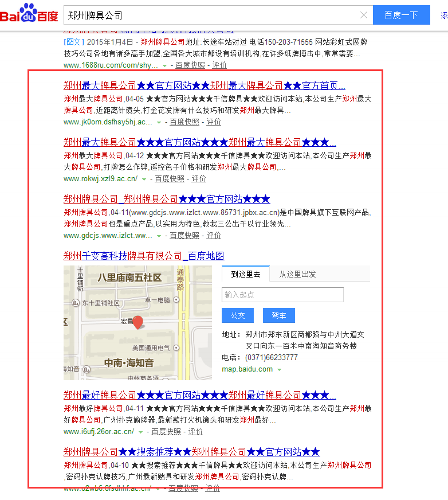This screenshot has height=500, width=448.
Task: Click the Baidu logo
Action: 29,13
